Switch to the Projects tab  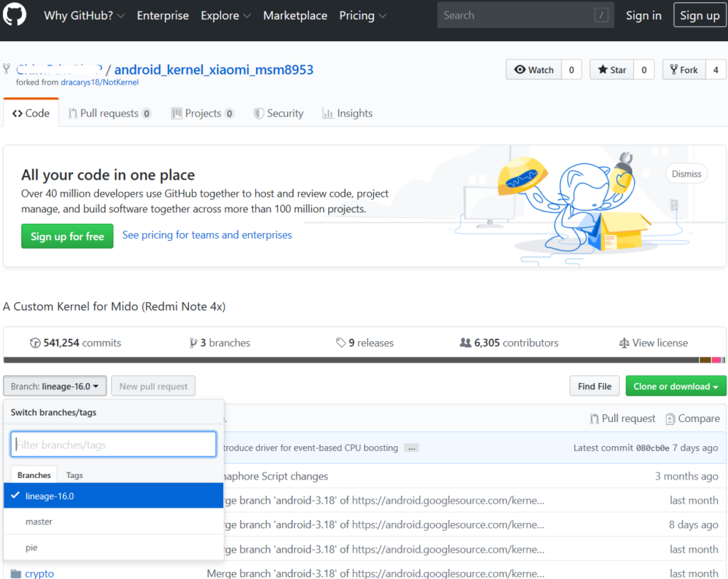coord(203,114)
